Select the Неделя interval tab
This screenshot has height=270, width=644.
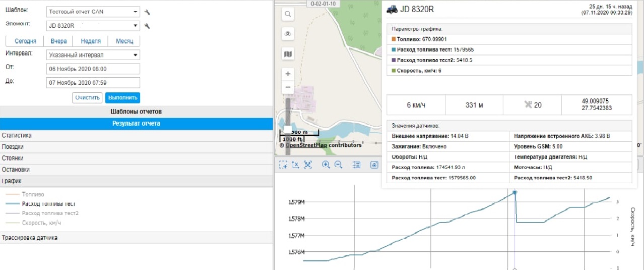click(x=91, y=41)
